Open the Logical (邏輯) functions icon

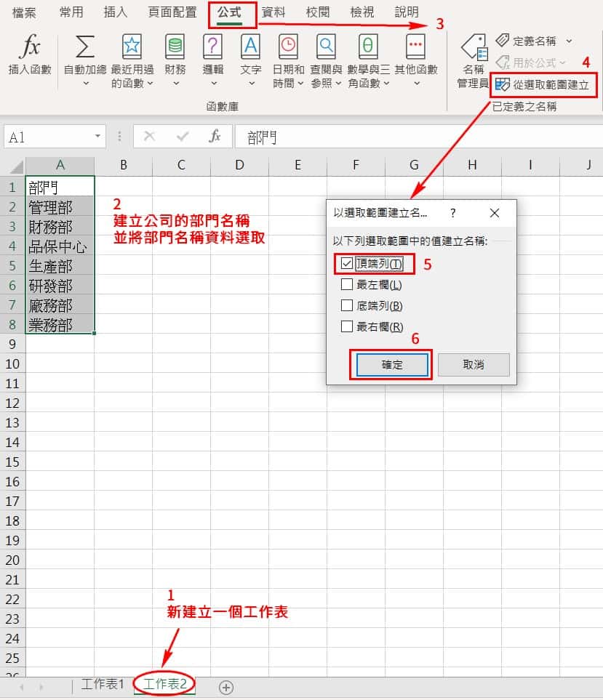tap(212, 48)
